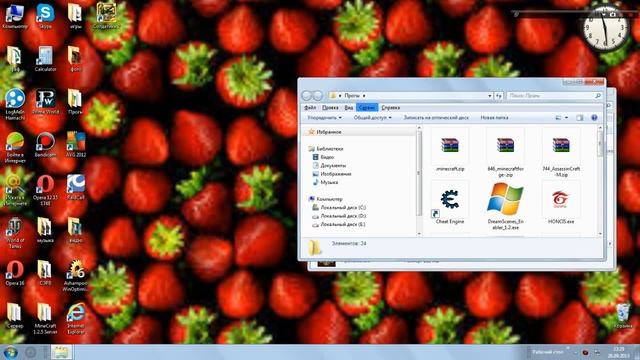Open the Skype desktop shortcut
640x360 pixels.
tap(45, 16)
